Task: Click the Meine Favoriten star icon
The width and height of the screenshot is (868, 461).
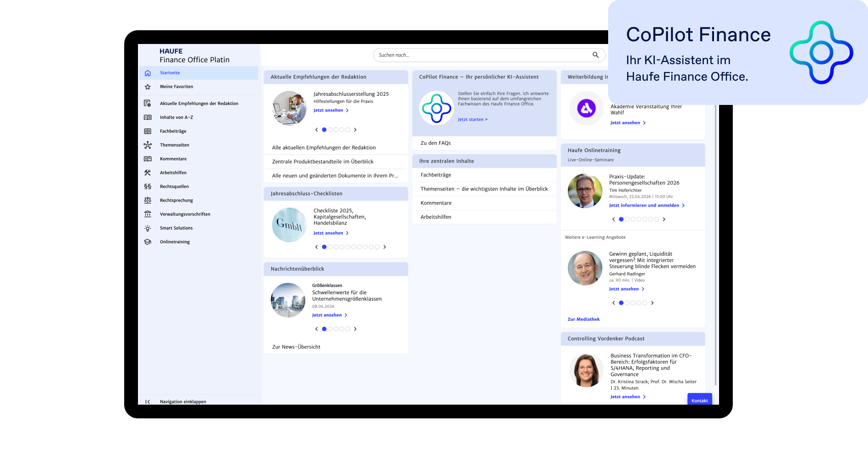Action: click(148, 87)
